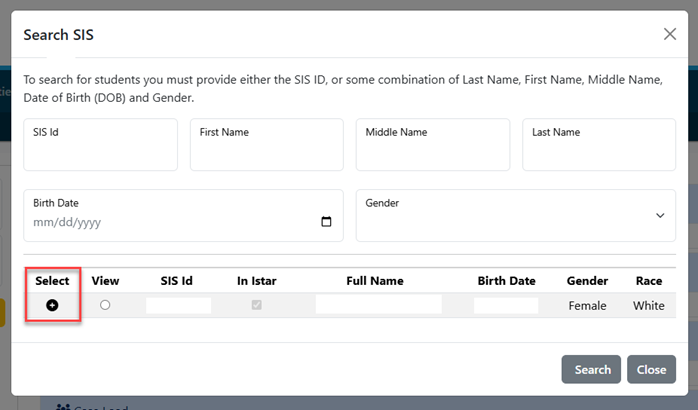698x410 pixels.
Task: Click the mm/dd/yyyy Birth Date field
Action: click(x=183, y=215)
